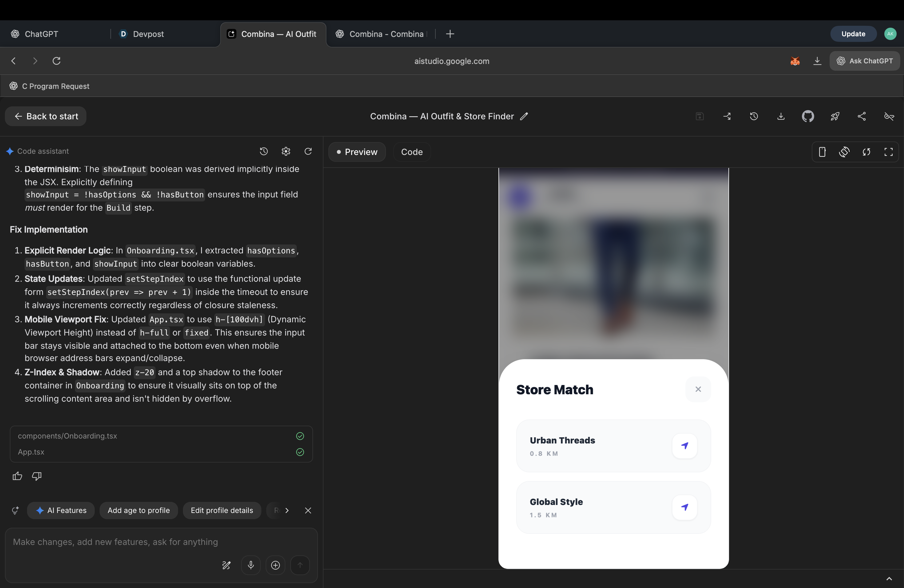Click the GitHub icon in the header
This screenshot has height=588, width=904.
[x=807, y=116]
